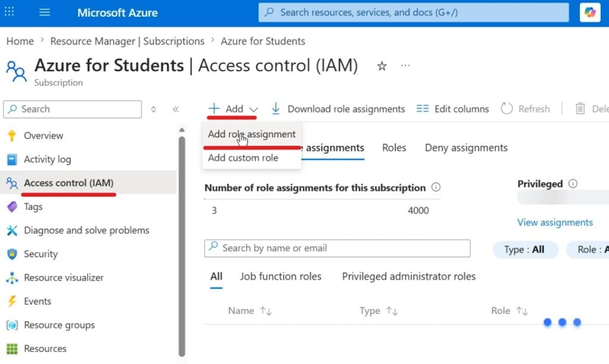This screenshot has width=609, height=364.
Task: Click the Tags icon in sidebar
Action: click(12, 206)
